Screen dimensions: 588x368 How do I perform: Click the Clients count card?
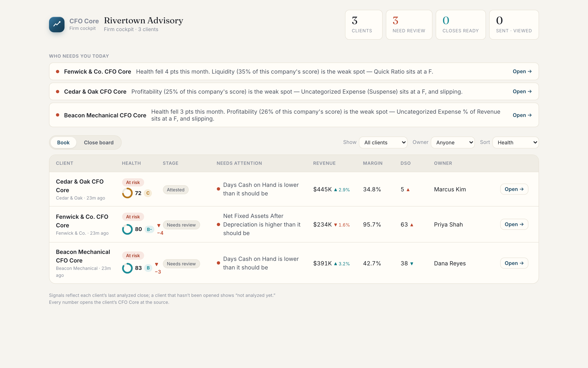click(x=364, y=25)
